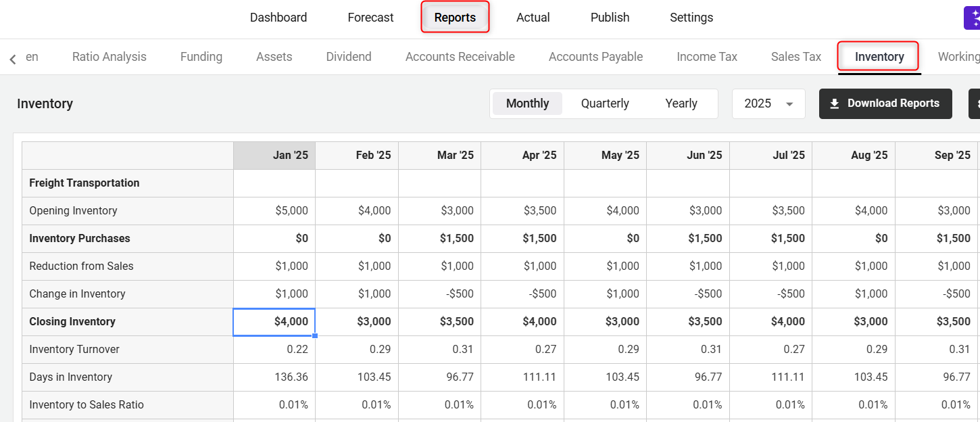Click the Download Reports button
This screenshot has width=980, height=422.
[885, 103]
